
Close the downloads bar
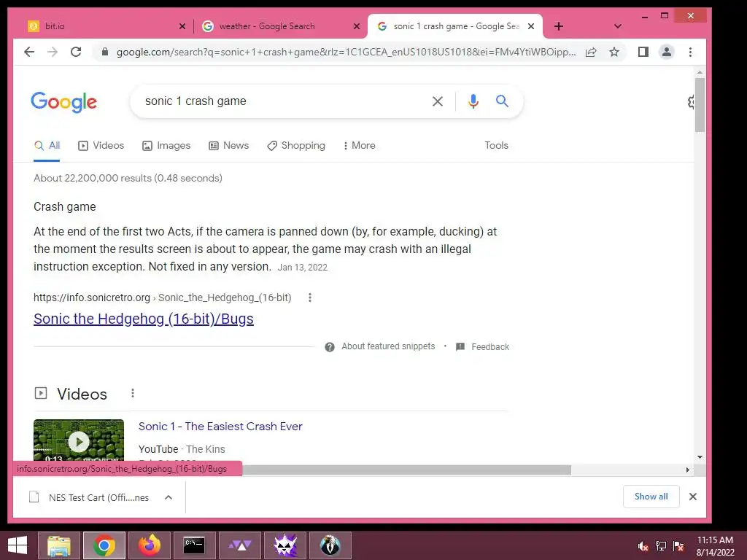(x=693, y=497)
